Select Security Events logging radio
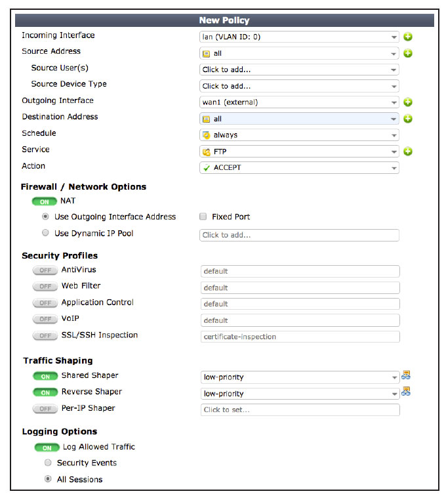The height and width of the screenshot is (504, 446). (x=48, y=463)
